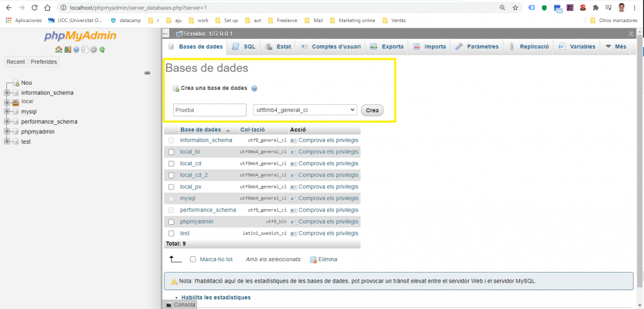Open the utf8mb4_general_ci collation dropdown
Viewport: 644px width, 309px height.
pos(305,110)
